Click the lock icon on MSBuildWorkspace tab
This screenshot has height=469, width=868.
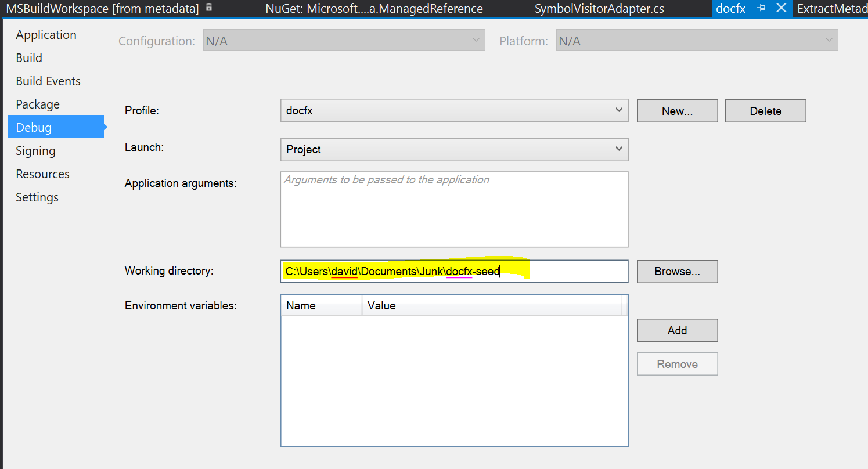[209, 8]
